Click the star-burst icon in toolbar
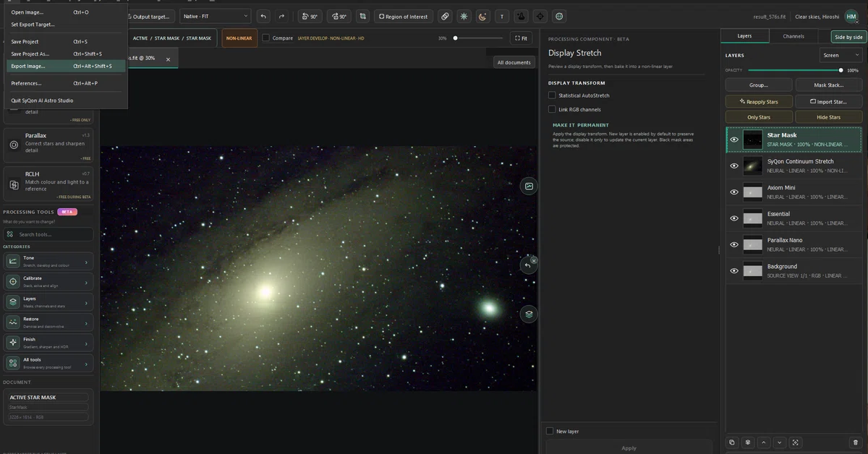868x454 pixels. click(x=464, y=16)
